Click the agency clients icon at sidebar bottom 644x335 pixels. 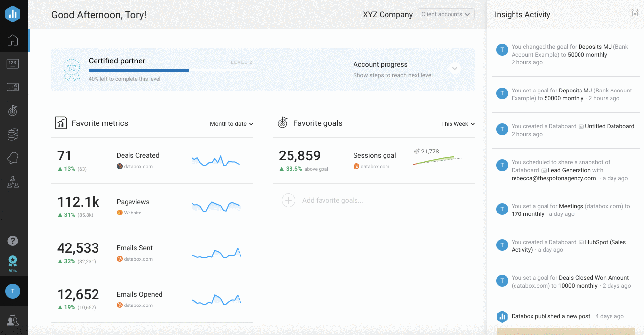pyautogui.click(x=13, y=320)
